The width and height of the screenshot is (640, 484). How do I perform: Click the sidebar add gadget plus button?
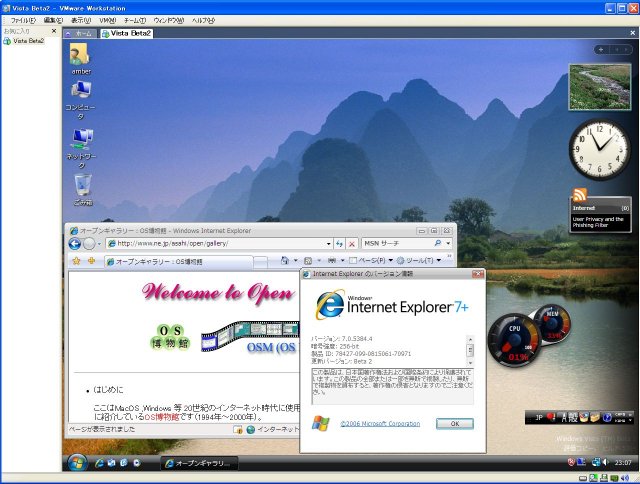[601, 50]
